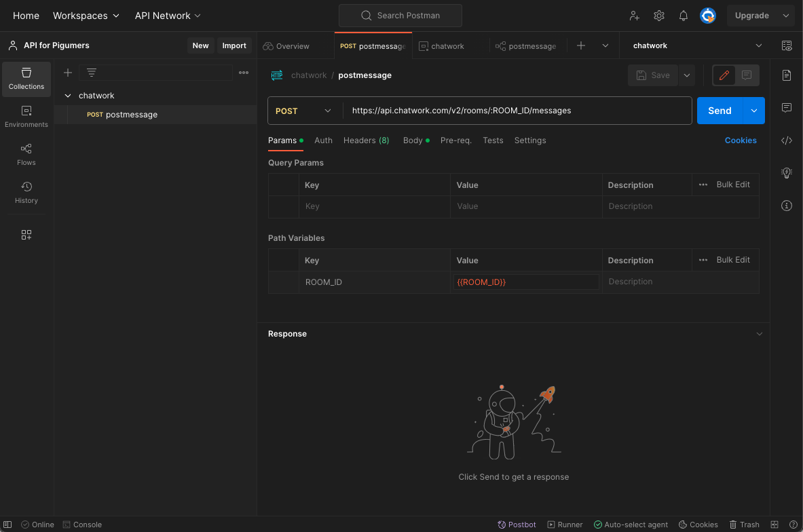Click the notifications bell icon
Image resolution: width=803 pixels, height=532 pixels.
(683, 16)
